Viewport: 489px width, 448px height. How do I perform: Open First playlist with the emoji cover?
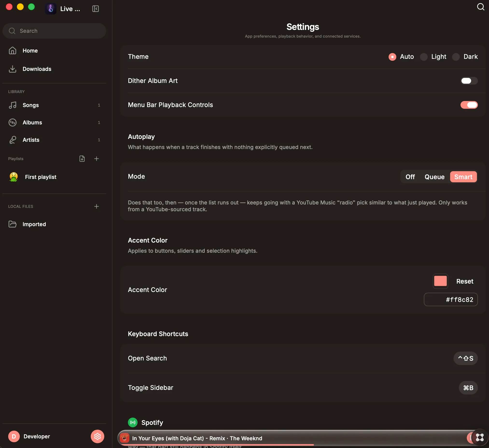pos(54,177)
